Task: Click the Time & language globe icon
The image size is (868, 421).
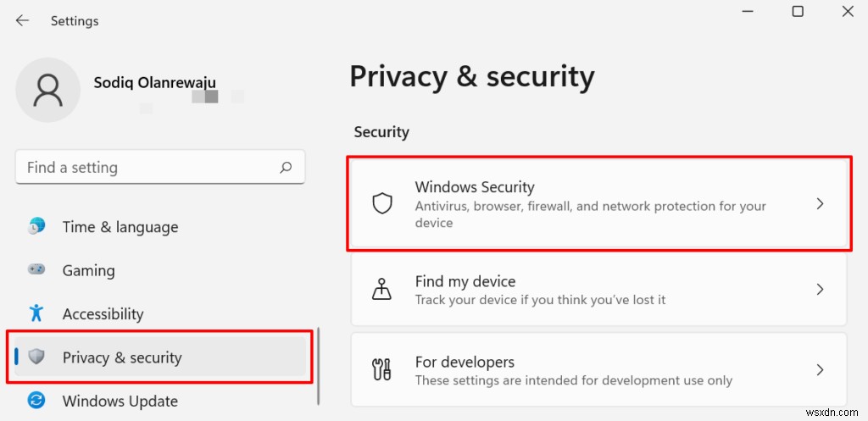Action: 36,226
